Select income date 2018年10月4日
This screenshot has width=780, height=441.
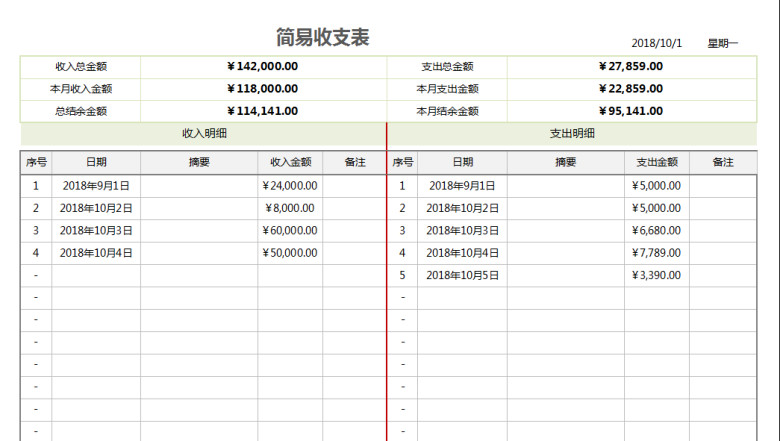[x=96, y=253]
